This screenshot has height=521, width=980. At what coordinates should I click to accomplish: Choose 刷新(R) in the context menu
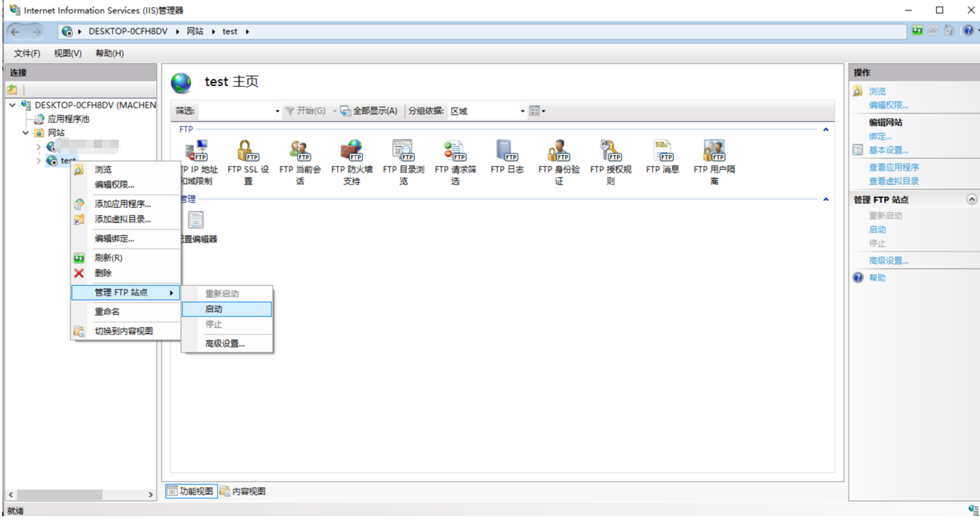(126, 258)
